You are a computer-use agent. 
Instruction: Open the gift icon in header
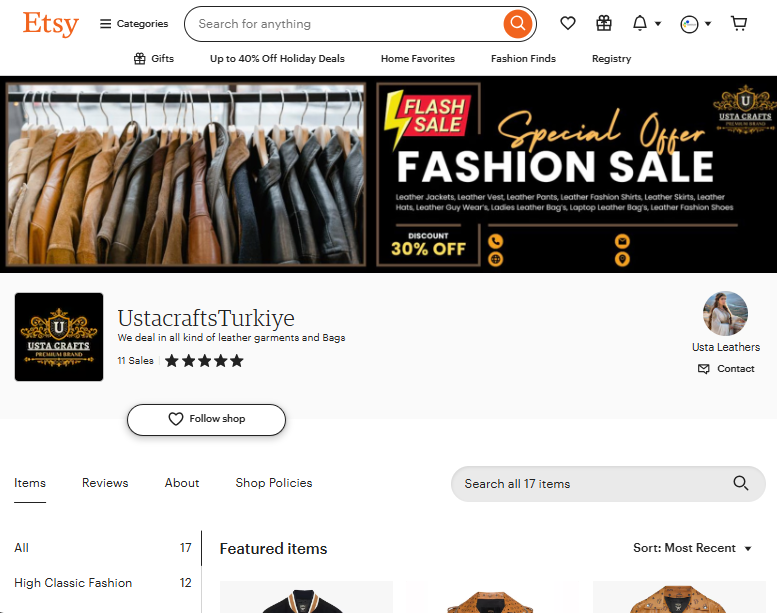(604, 23)
